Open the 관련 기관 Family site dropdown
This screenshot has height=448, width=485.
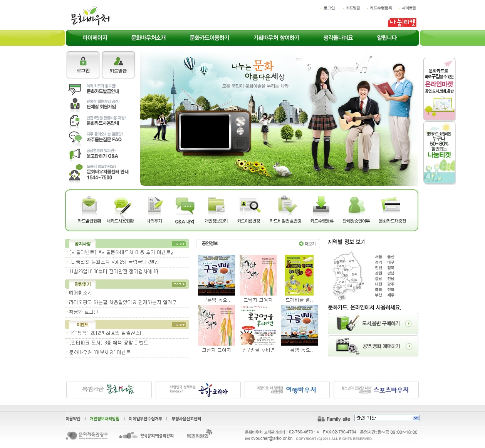click(386, 418)
